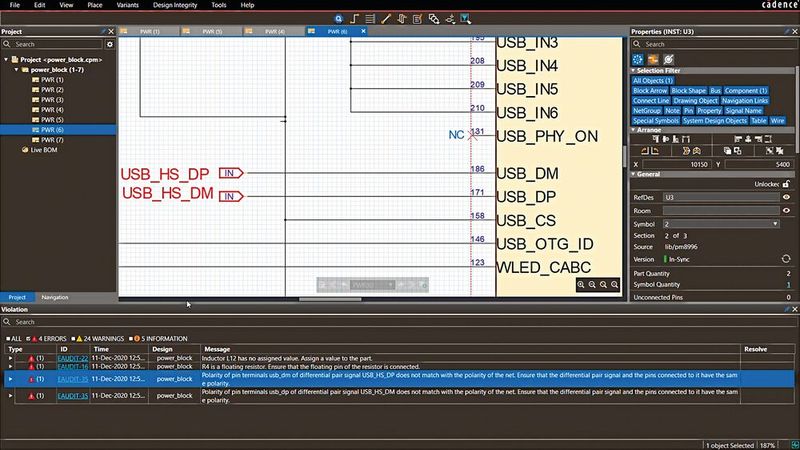The image size is (800, 450).
Task: Expand the usb_dp polarity violation row
Action: [10, 395]
